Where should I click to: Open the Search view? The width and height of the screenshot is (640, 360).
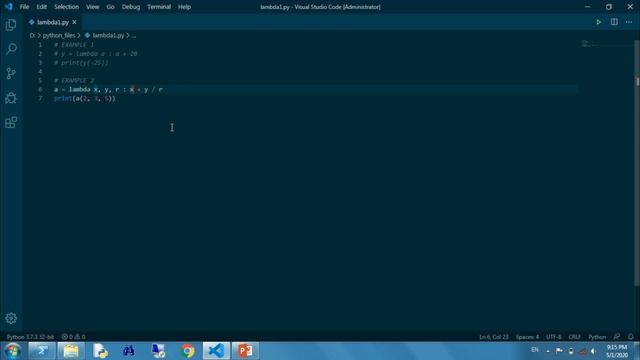pos(11,49)
